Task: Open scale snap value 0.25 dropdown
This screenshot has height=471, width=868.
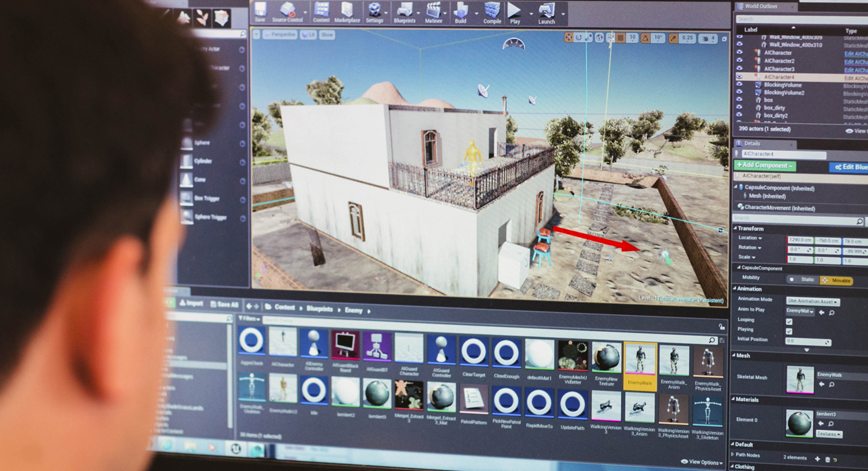Action: 687,38
